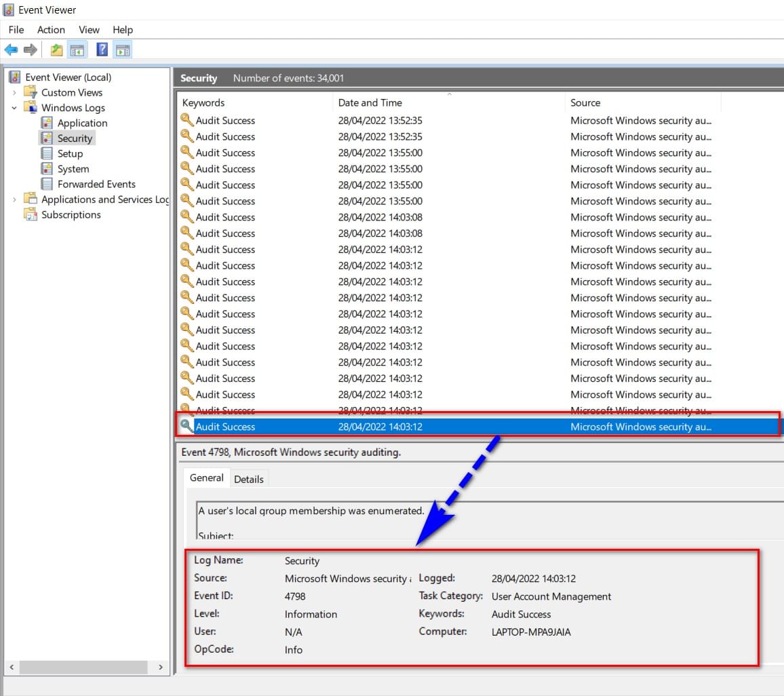Click the Computer value LAPTOP-MPA9JAIA
Viewport: 784px width, 696px height.
(531, 632)
